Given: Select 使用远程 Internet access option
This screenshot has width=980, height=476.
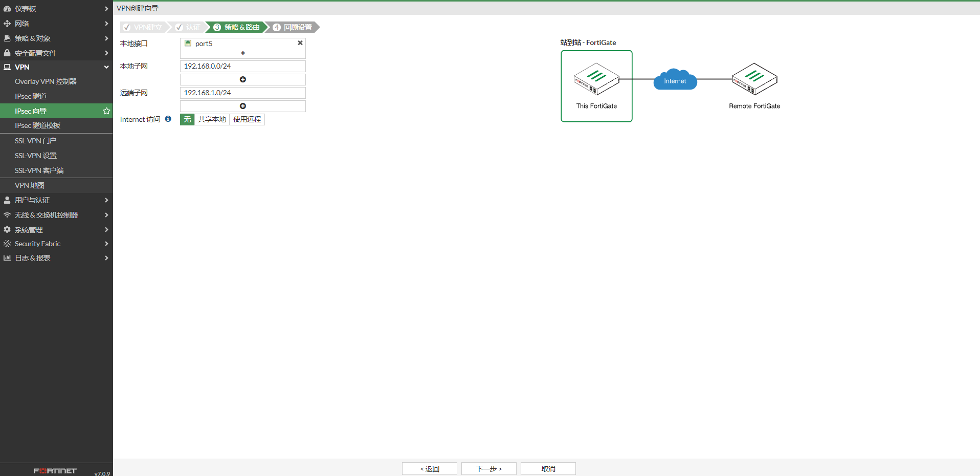Looking at the screenshot, I should click(x=247, y=119).
